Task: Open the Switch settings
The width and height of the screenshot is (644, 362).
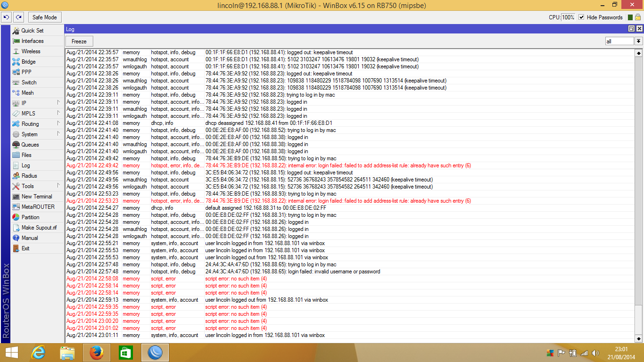Action: click(x=37, y=82)
